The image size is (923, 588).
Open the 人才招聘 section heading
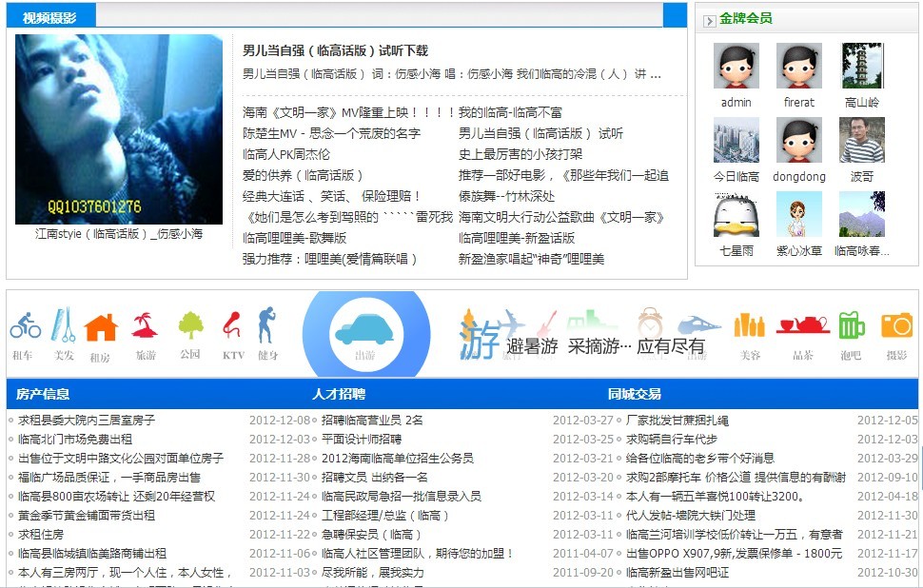[x=339, y=394]
